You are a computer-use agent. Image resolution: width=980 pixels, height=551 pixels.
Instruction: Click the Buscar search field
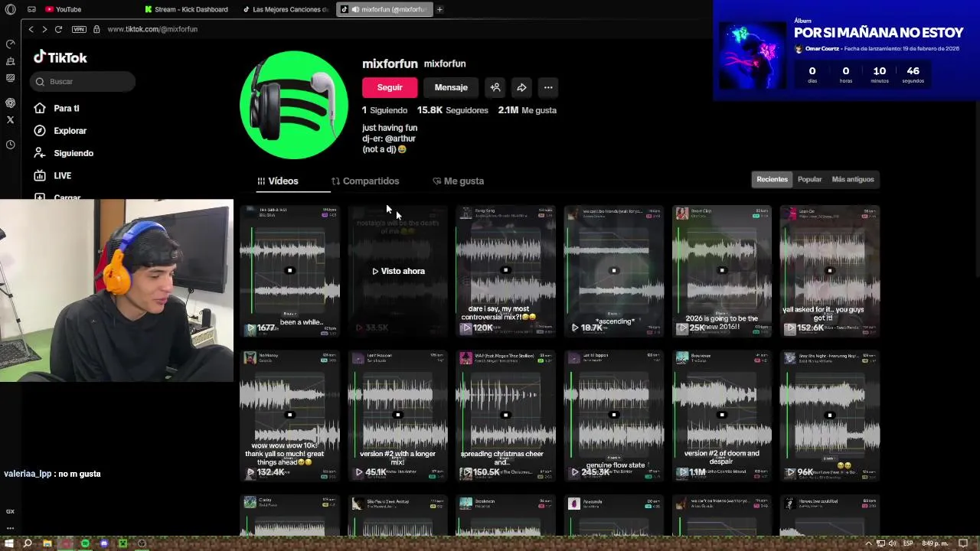(83, 81)
